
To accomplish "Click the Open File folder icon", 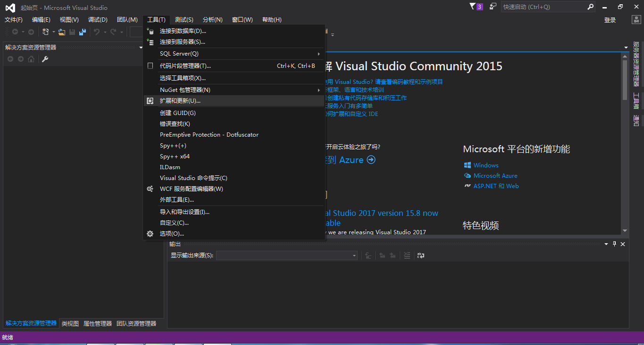I will [x=61, y=32].
